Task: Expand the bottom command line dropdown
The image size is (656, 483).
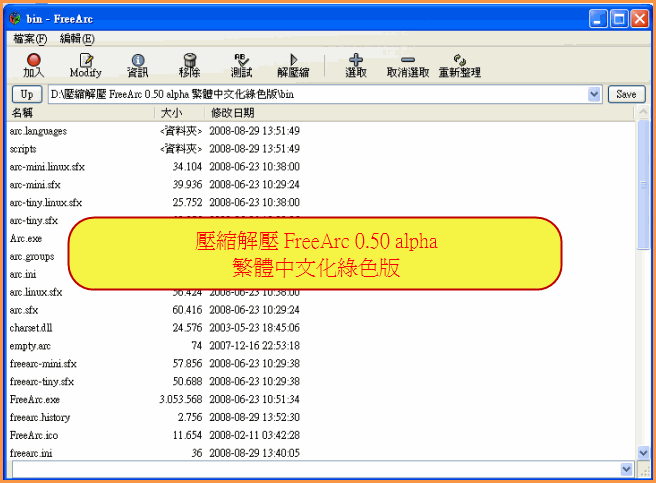Action: point(627,468)
